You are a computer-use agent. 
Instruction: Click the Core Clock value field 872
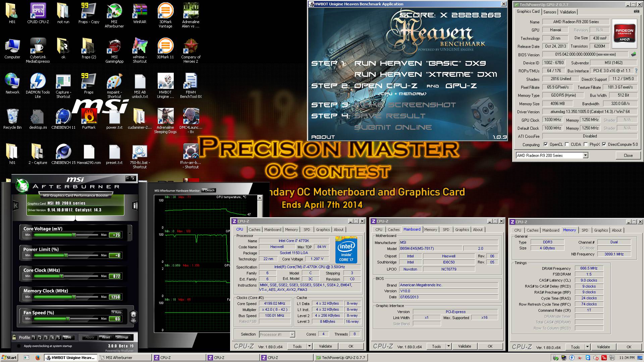pyautogui.click(x=115, y=276)
